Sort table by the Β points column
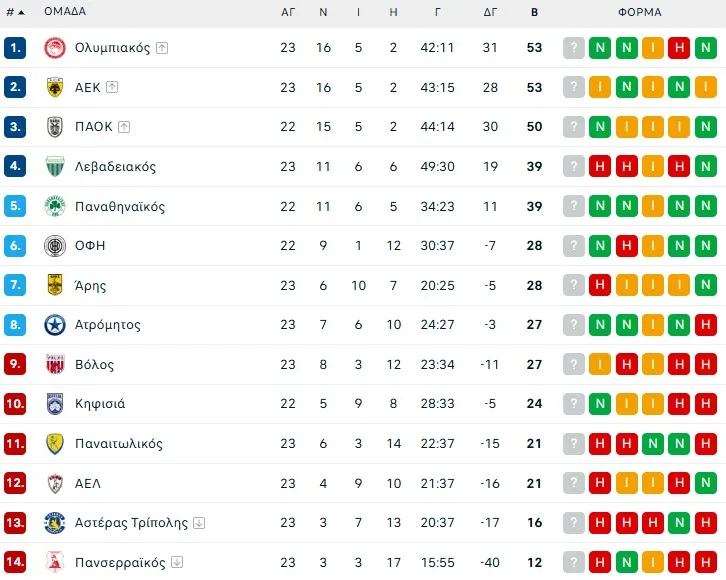This screenshot has height=580, width=726. click(534, 12)
